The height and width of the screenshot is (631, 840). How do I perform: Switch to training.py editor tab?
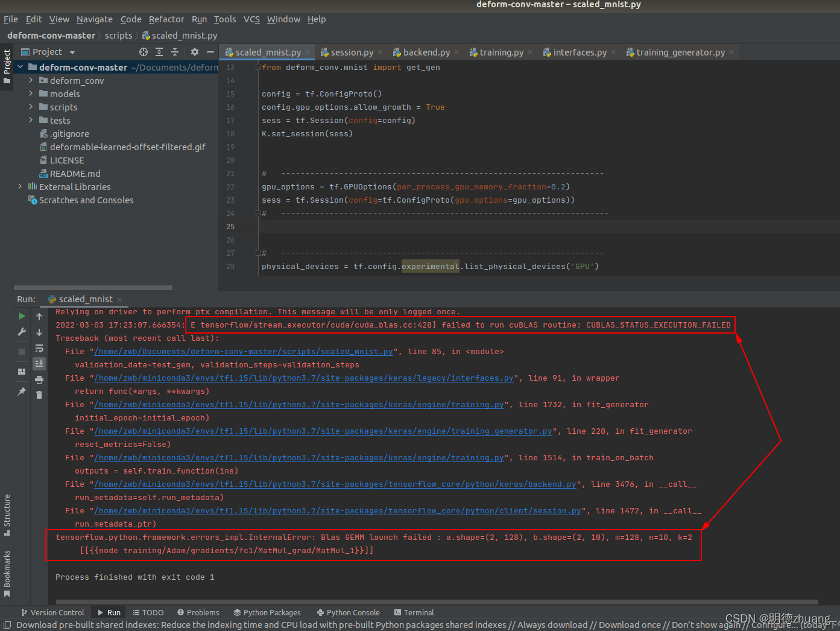[x=501, y=52]
